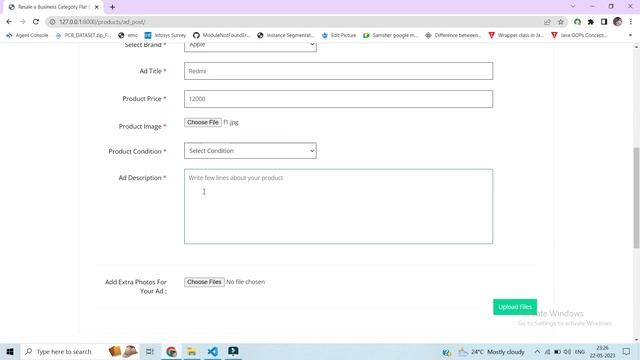Open emc bookmark
Screen dimensions: 640x360
[x=128, y=36]
